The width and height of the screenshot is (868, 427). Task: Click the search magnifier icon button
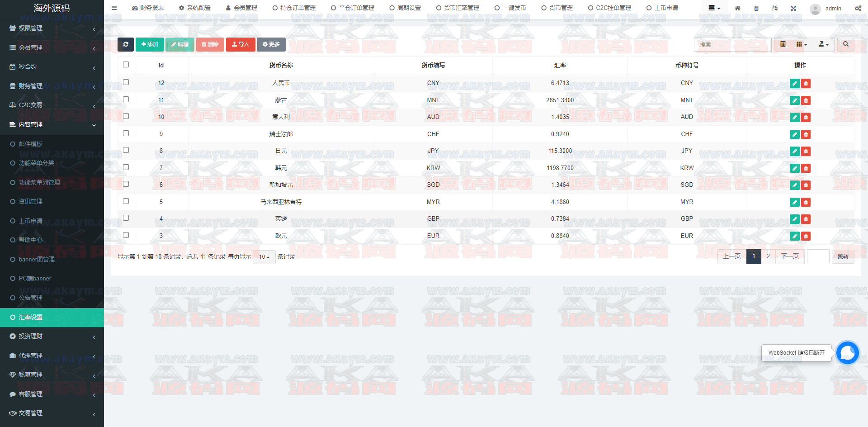click(846, 44)
